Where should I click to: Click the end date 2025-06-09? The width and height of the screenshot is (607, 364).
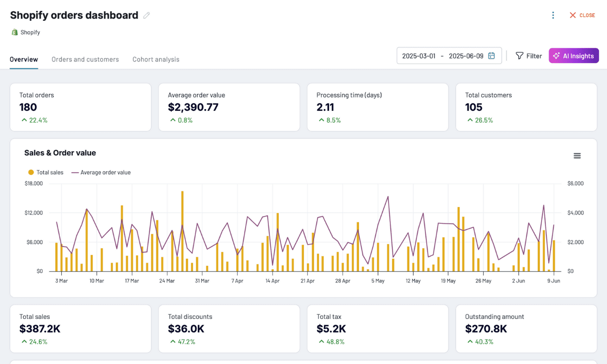466,56
